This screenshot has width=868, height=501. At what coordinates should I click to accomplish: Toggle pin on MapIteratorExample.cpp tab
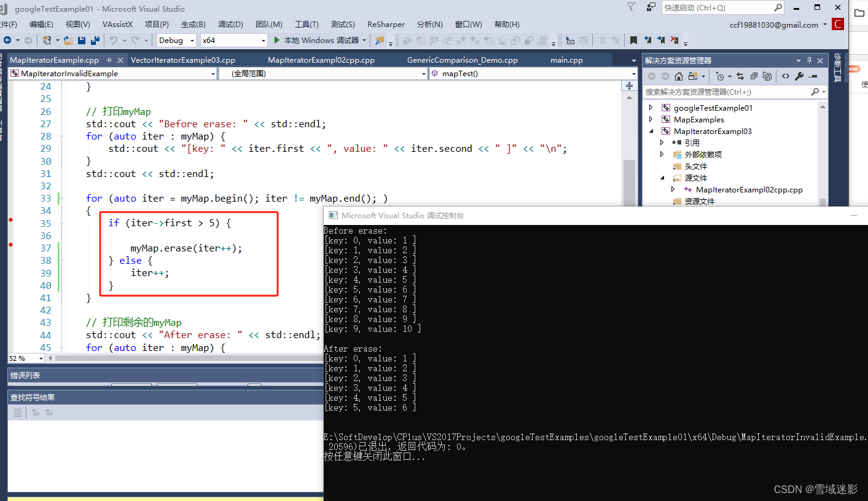[x=109, y=60]
